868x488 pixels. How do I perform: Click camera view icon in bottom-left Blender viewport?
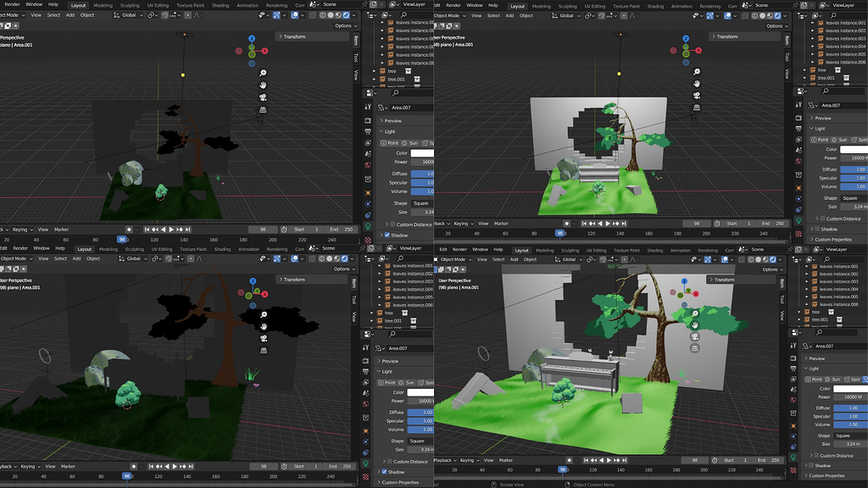click(x=264, y=338)
